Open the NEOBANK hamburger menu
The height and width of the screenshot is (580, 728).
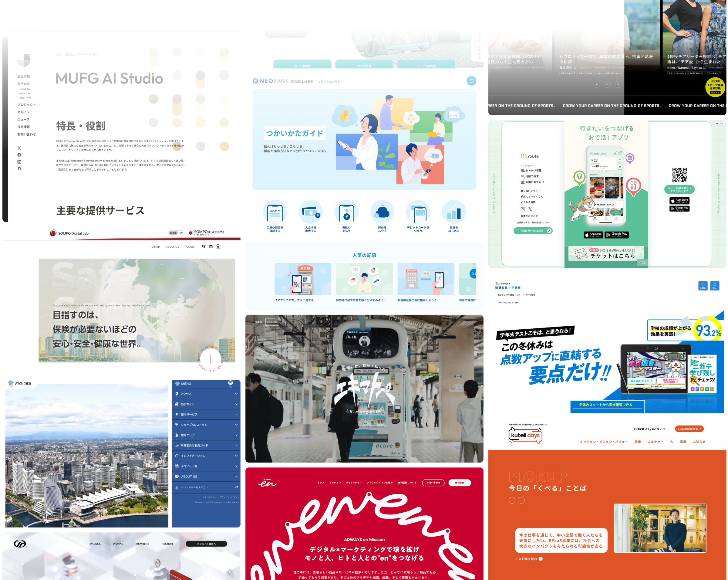471,81
